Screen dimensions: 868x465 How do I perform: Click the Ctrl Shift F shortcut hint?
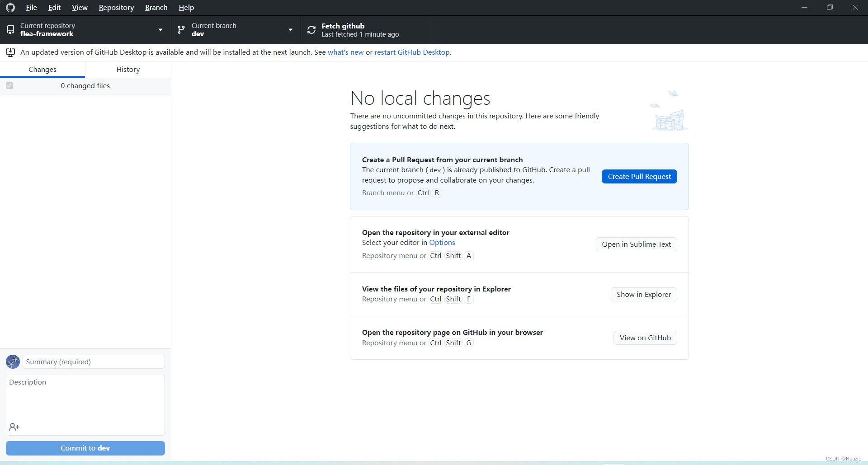[x=451, y=299]
